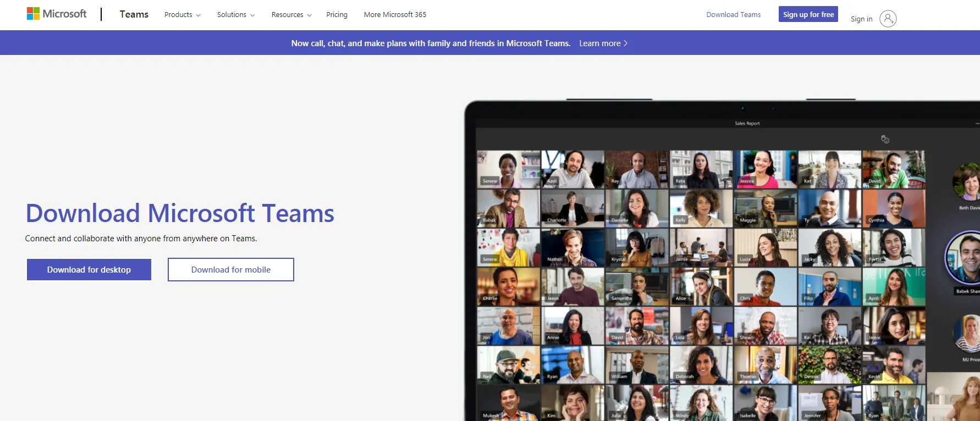Select the video tile labeled Kai
980x421 pixels.
tap(830, 325)
